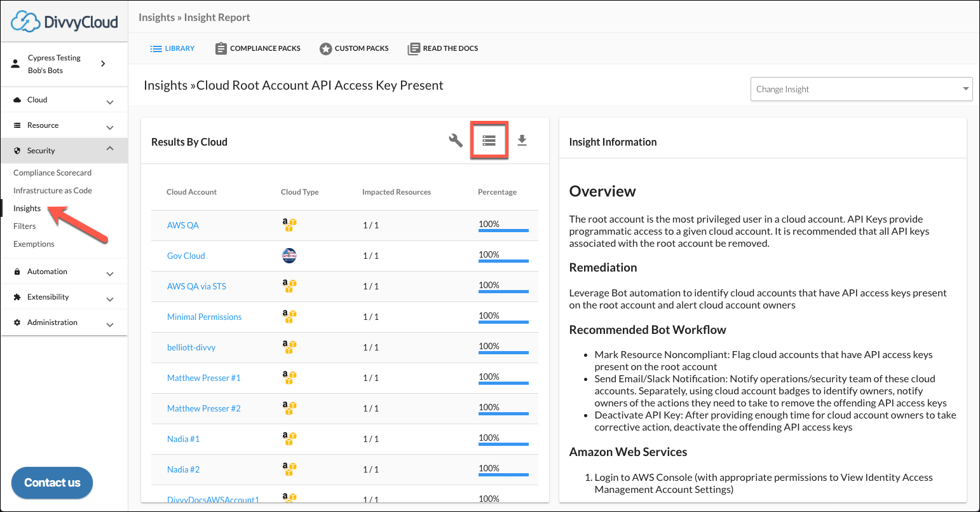Go to Compliance Scorecard in the sidebar
Viewport: 980px width, 512px height.
[52, 173]
